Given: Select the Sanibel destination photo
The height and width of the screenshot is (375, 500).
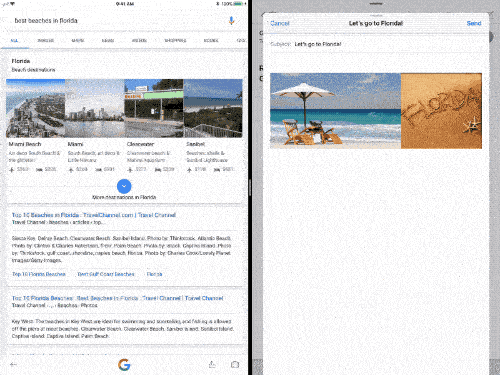Looking at the screenshot, I should (x=213, y=108).
